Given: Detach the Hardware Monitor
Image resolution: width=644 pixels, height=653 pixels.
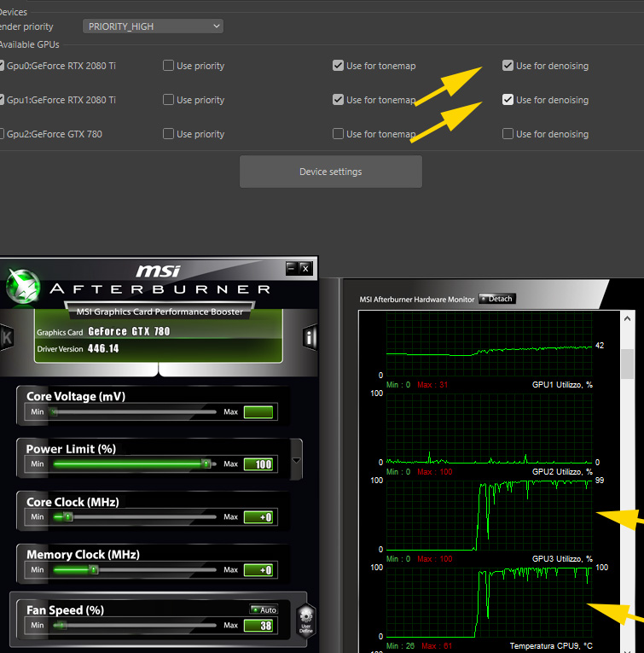Looking at the screenshot, I should click(x=497, y=299).
